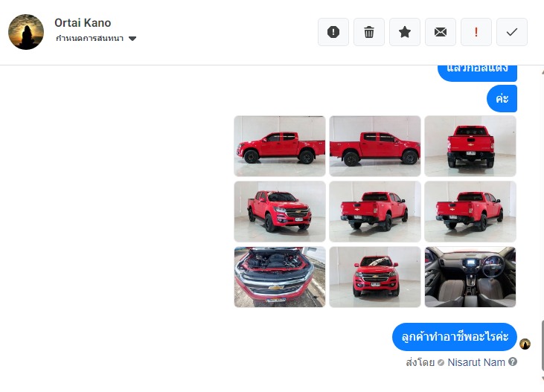View the interior dashboard photo
This screenshot has height=392, width=544.
tap(470, 277)
